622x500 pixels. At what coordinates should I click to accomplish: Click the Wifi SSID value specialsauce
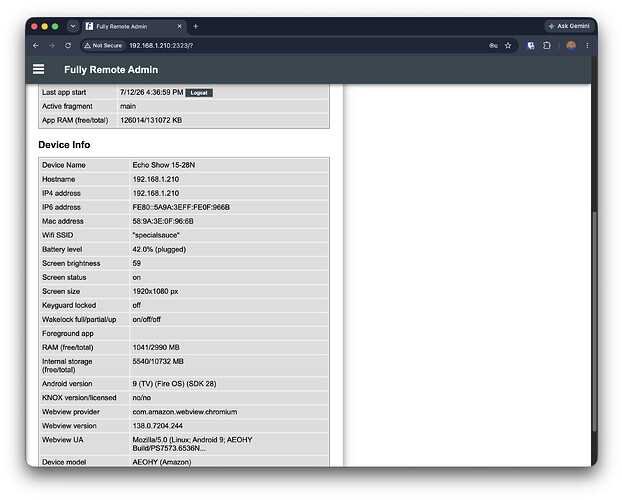(156, 235)
